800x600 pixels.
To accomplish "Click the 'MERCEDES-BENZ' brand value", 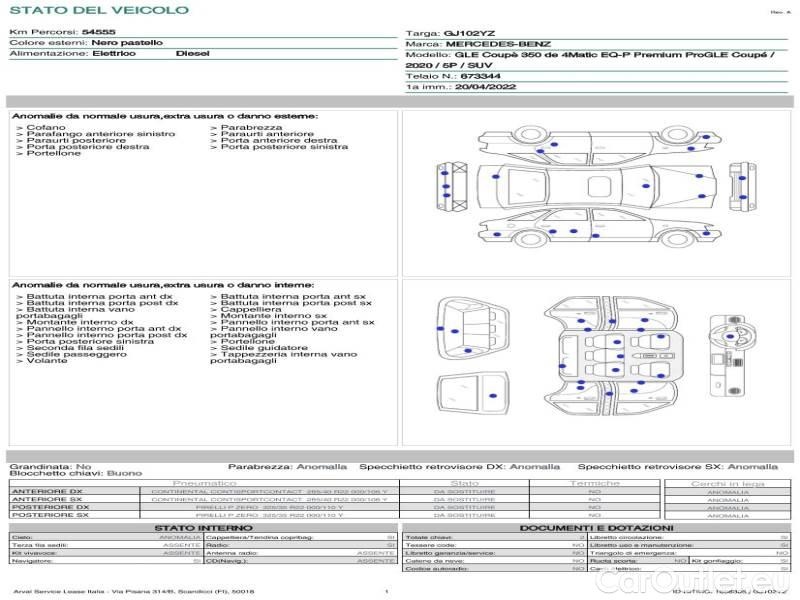I will click(498, 44).
